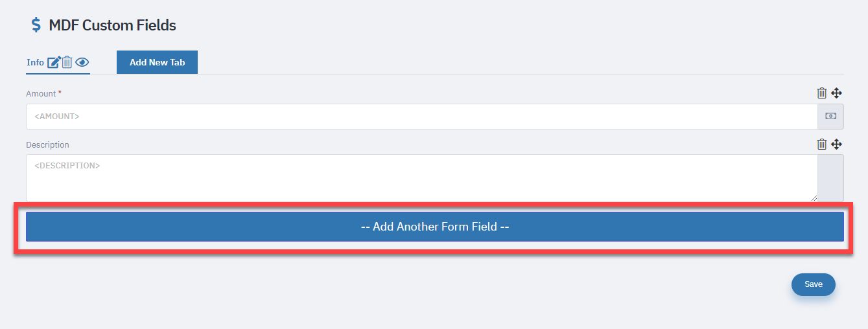
Task: Focus the Description text area
Action: point(421,178)
